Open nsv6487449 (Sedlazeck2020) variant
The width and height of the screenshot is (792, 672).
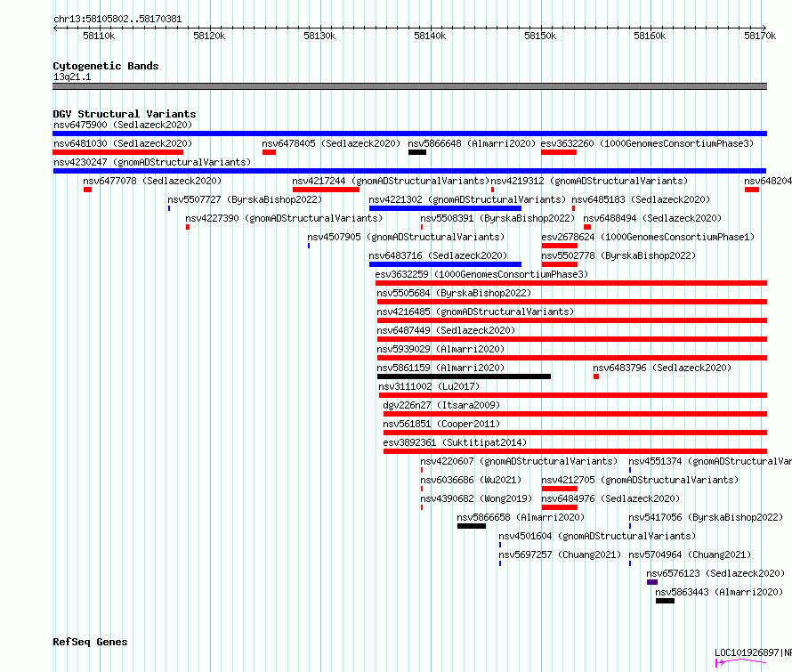(x=446, y=330)
